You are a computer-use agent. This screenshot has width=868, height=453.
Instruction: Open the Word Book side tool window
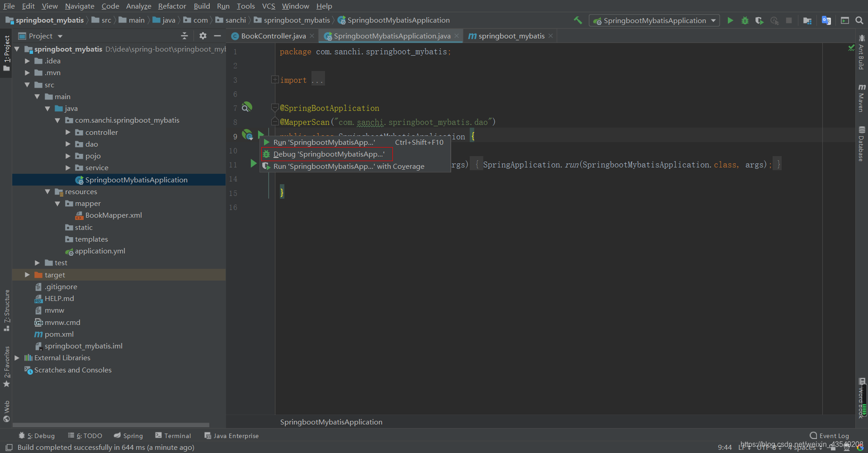(862, 398)
